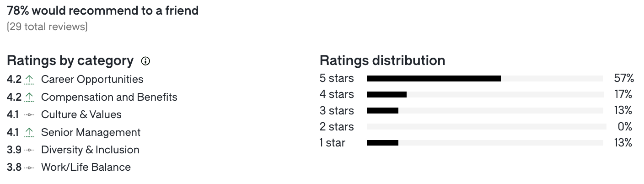
Task: Click the flat trend icon beside Work/Life Balance
Action: pyautogui.click(x=29, y=168)
